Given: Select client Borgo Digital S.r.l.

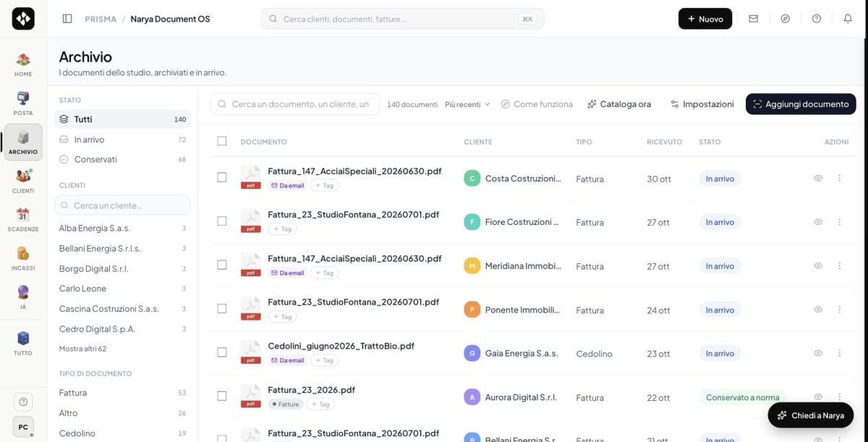Looking at the screenshot, I should coord(122,268).
